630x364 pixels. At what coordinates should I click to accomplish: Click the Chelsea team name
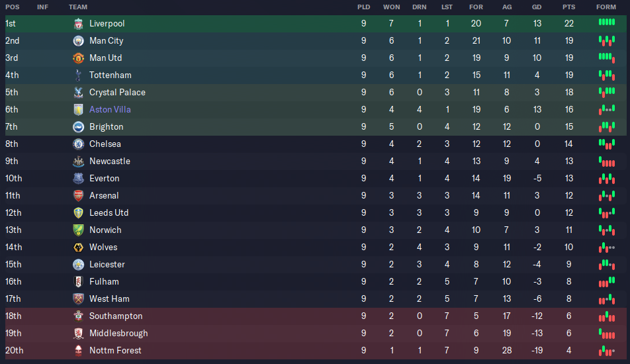coord(105,144)
